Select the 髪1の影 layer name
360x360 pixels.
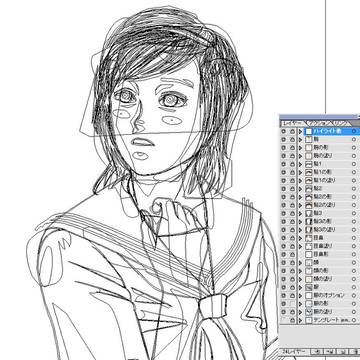point(322,172)
